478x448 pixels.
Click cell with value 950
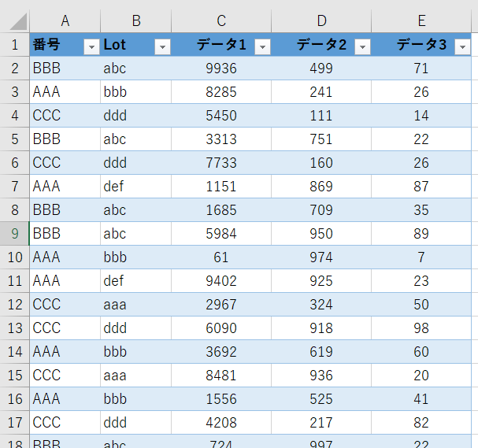[321, 234]
